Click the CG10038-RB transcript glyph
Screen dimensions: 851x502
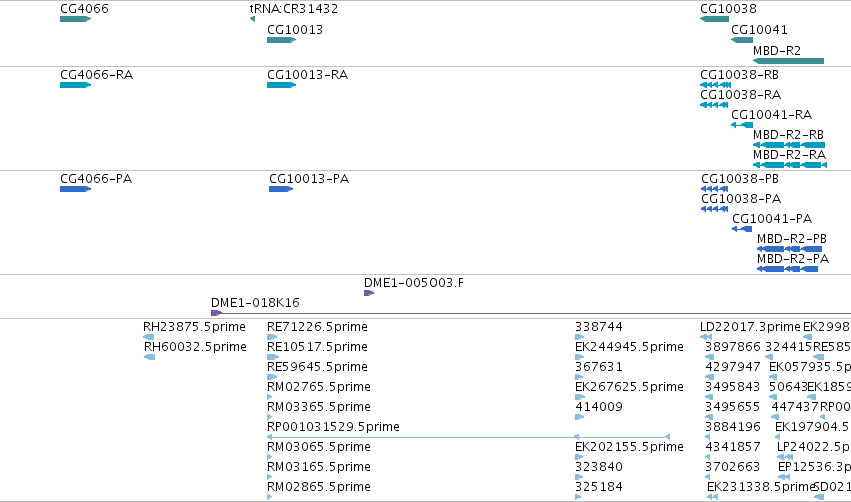tap(716, 85)
